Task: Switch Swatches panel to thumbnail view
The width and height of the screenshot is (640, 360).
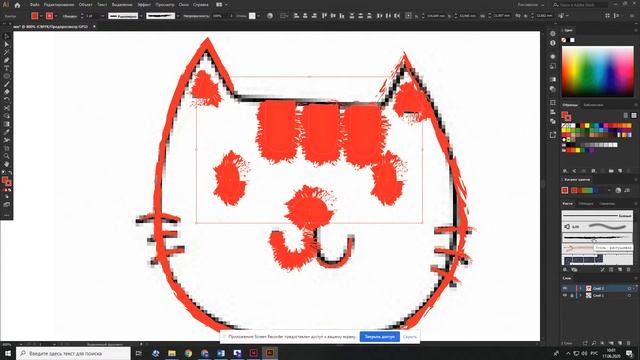Action: coord(634,116)
